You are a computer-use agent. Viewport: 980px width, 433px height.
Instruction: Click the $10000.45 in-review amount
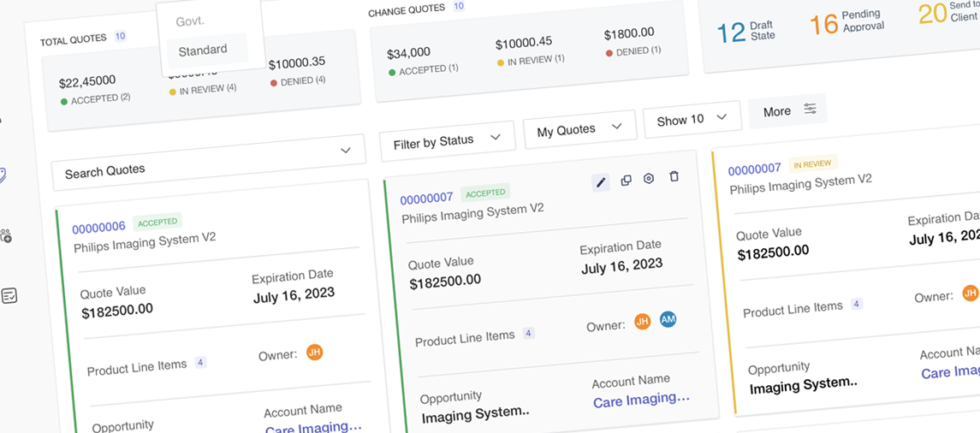pos(524,43)
